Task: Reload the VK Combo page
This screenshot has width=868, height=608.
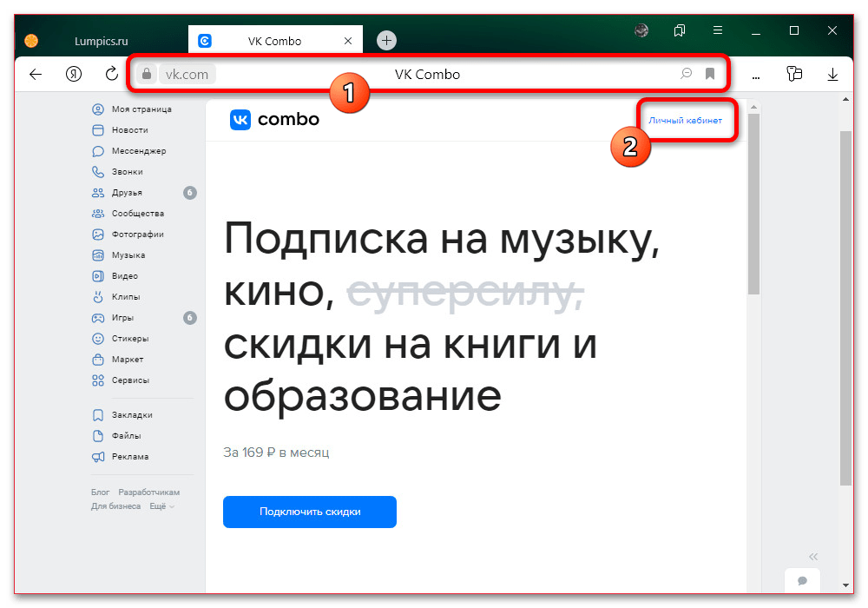Action: tap(112, 74)
